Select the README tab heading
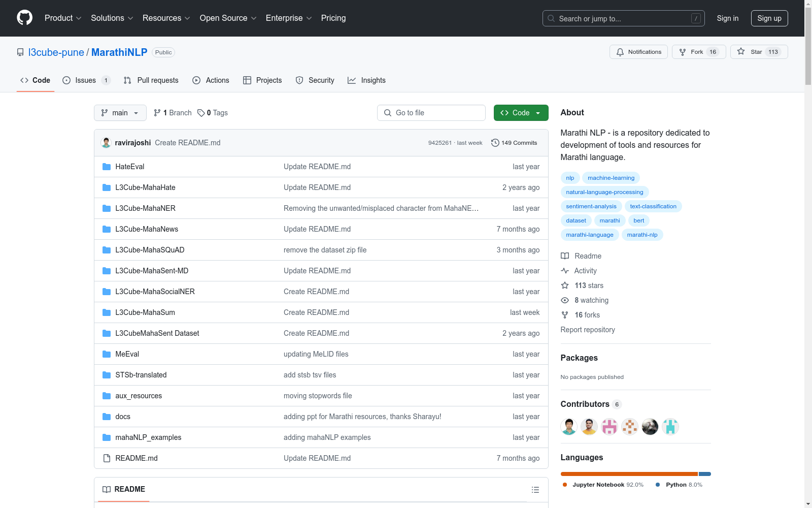Image resolution: width=812 pixels, height=508 pixels. coord(124,489)
